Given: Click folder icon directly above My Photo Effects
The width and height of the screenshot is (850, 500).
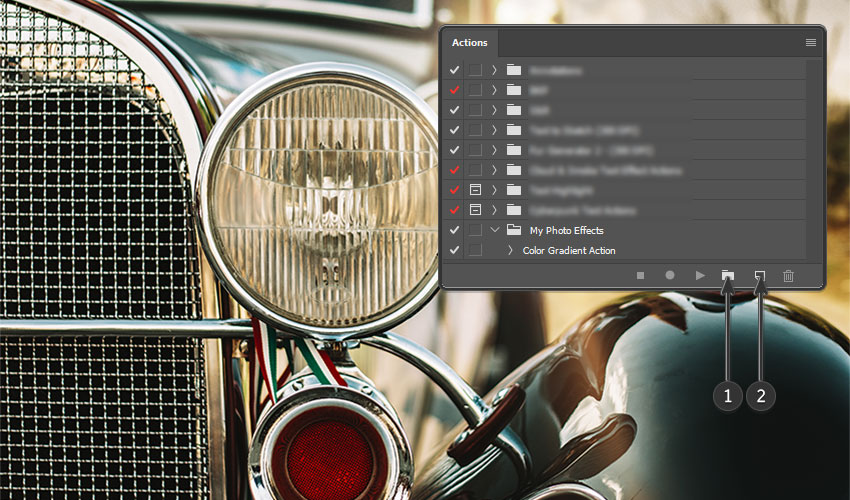Looking at the screenshot, I should (x=514, y=210).
